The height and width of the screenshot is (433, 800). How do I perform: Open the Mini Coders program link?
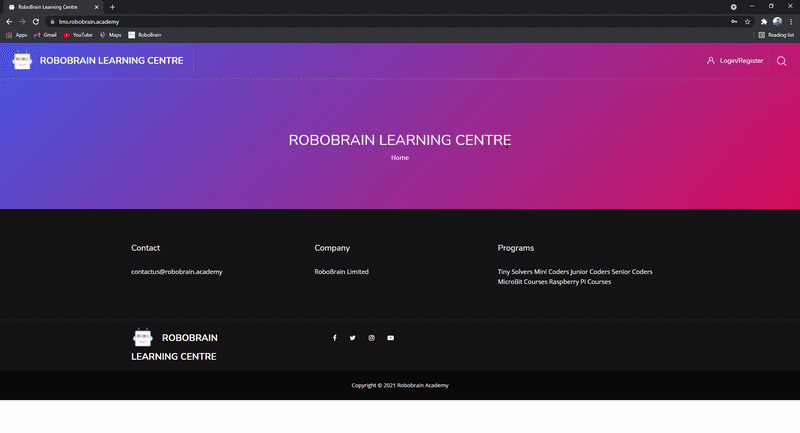pyautogui.click(x=551, y=272)
